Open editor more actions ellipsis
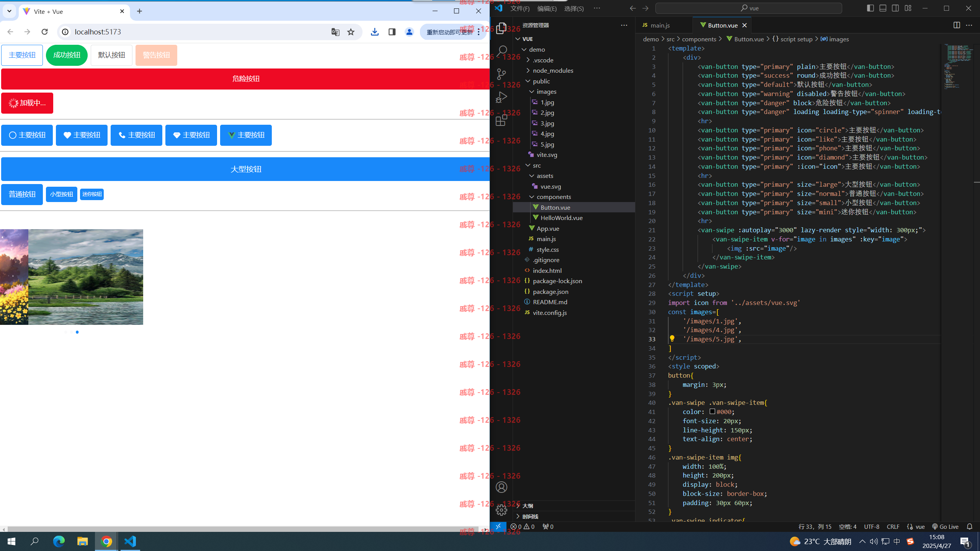This screenshot has height=551, width=980. tap(969, 25)
